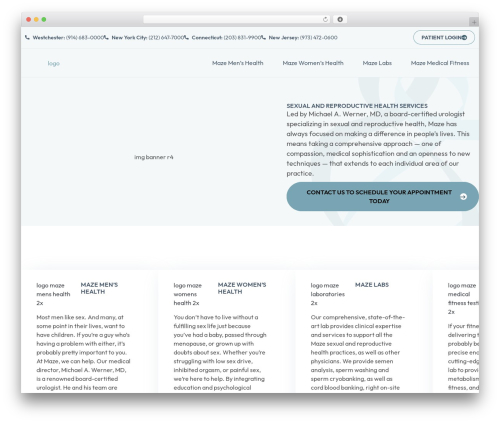
Task: Call the New Jersey number (973) 472-0600
Action: [318, 38]
